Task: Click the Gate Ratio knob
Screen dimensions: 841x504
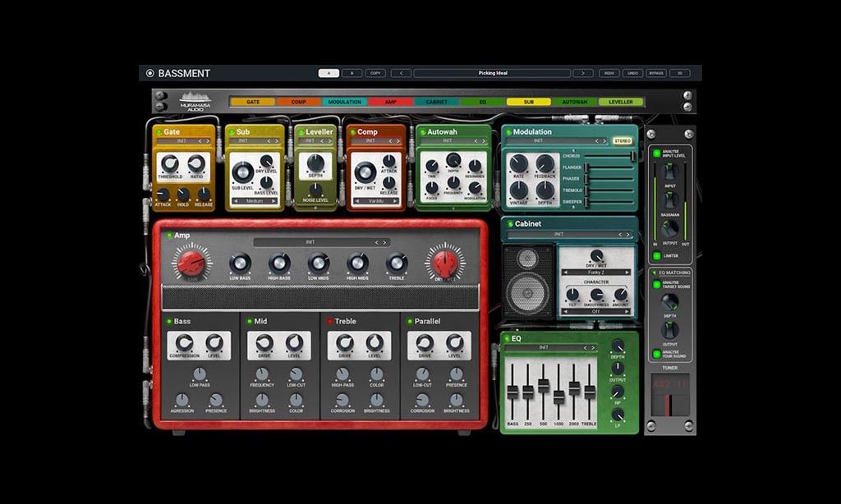Action: point(196,163)
